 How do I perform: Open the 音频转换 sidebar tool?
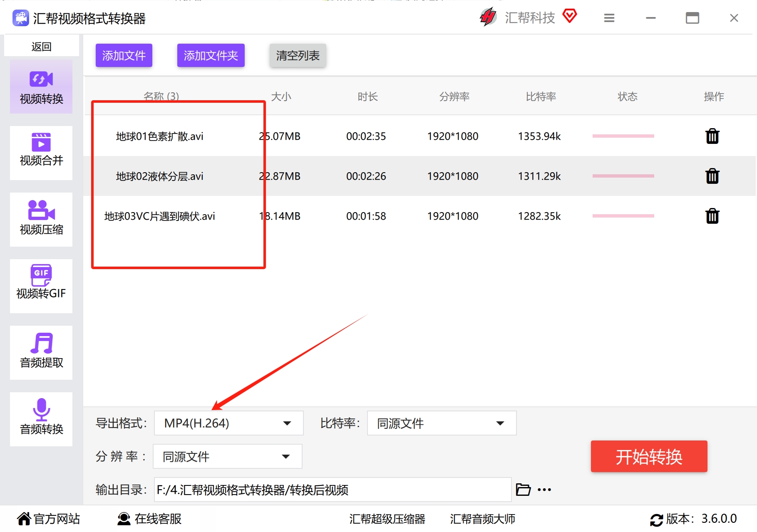[41, 419]
